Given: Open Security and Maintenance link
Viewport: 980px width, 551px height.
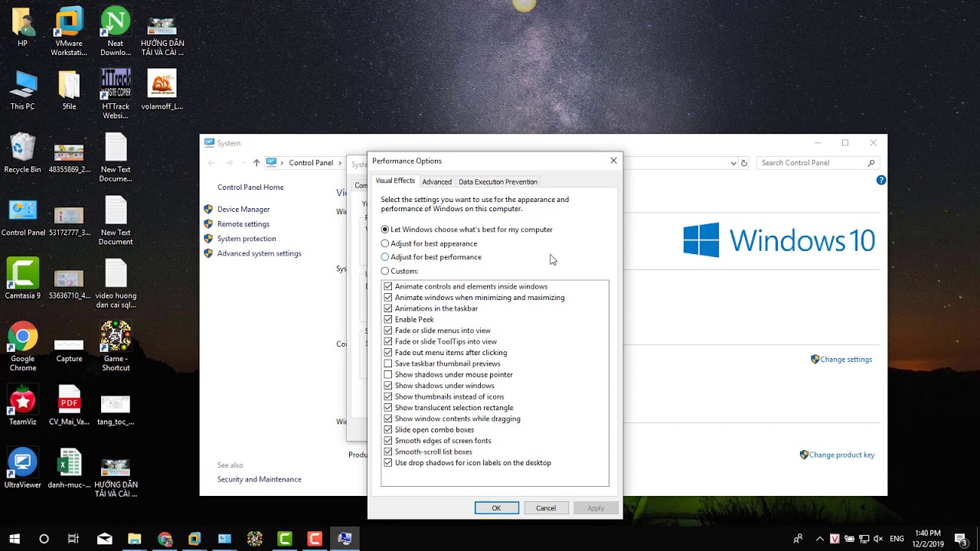Looking at the screenshot, I should [x=260, y=479].
